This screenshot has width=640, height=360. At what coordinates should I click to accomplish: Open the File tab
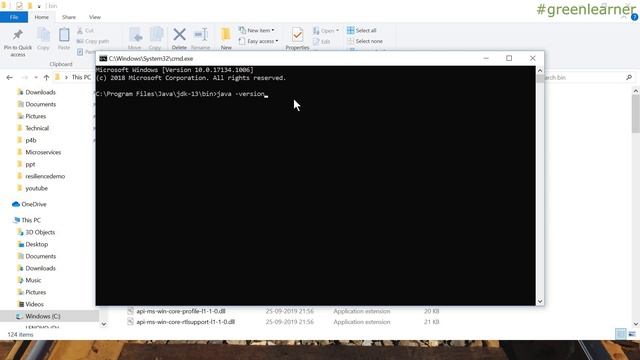point(14,17)
